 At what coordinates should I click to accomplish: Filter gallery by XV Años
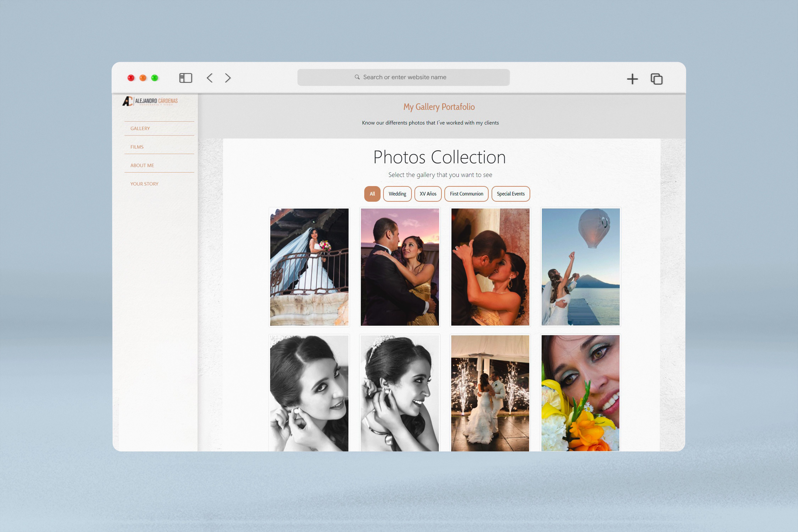[428, 194]
